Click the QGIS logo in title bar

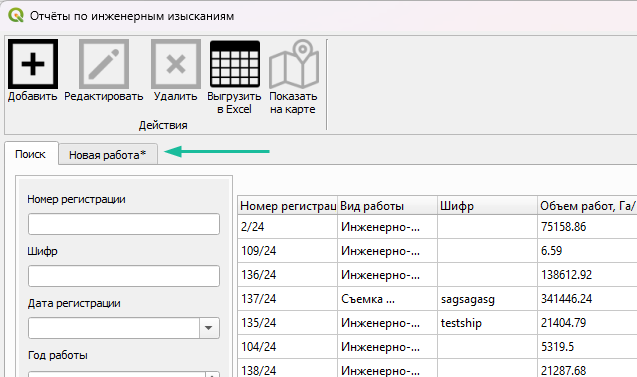[16, 16]
